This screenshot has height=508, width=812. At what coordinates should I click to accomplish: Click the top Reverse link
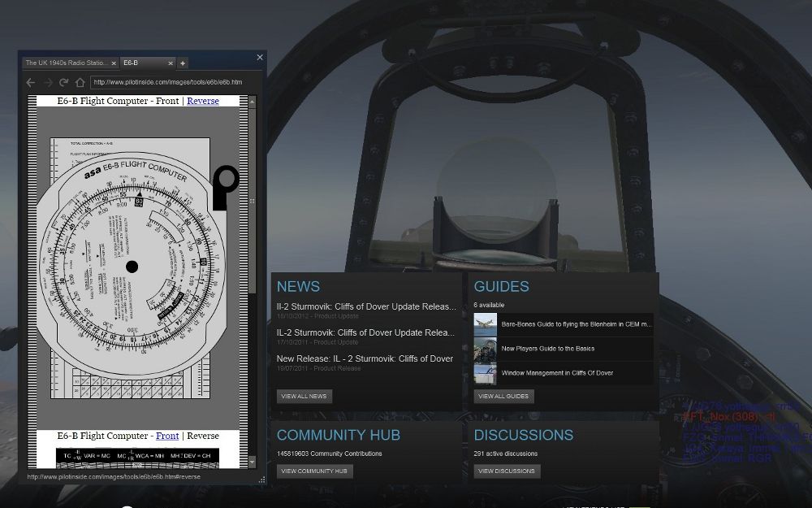coord(202,101)
